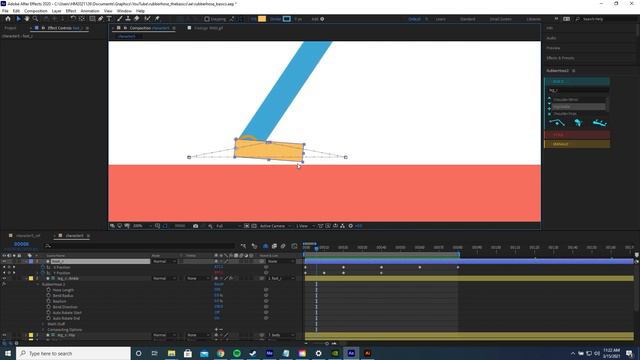Screen dimensions: 640x360
Task: Click RubberHose new hose build icon
Action: tap(557, 122)
